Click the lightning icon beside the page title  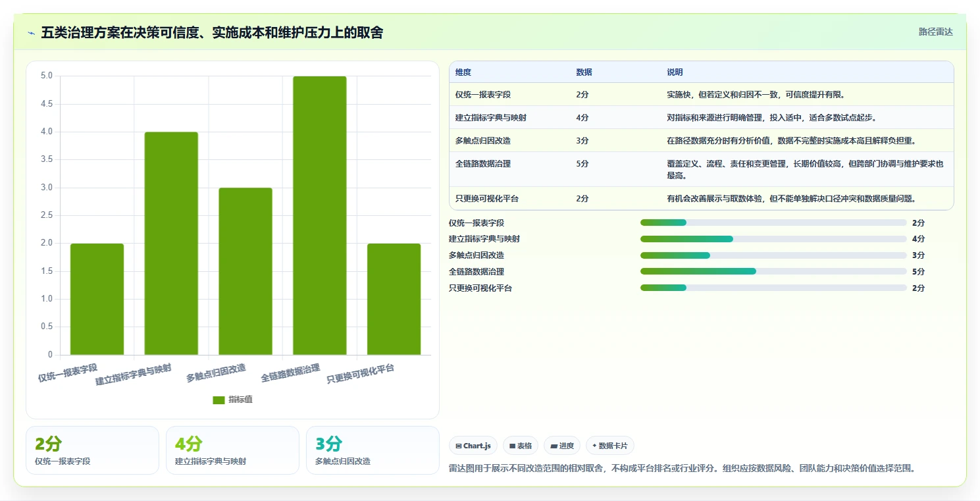pos(31,33)
